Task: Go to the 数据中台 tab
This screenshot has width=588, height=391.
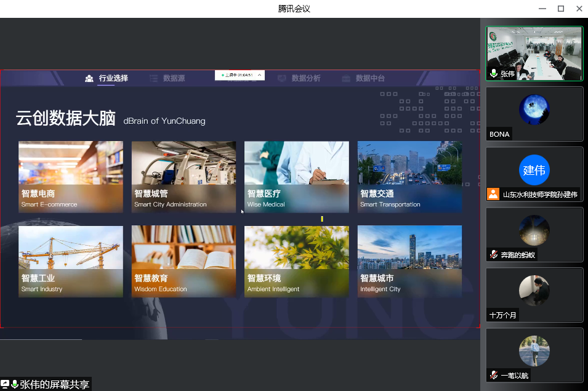Action: point(370,78)
